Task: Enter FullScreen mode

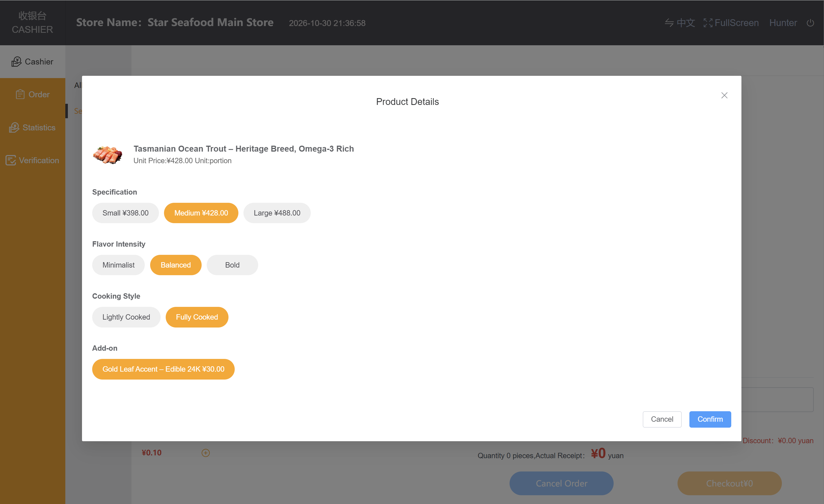Action: point(731,23)
